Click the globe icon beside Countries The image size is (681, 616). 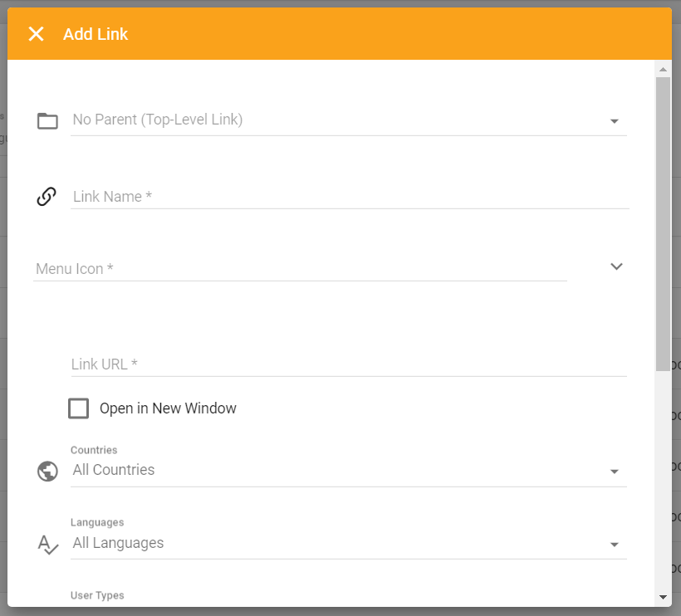[x=47, y=472]
